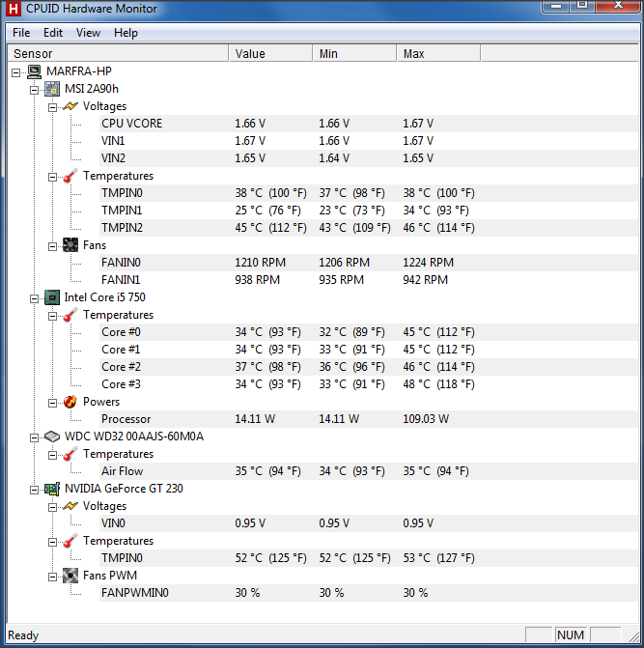Open the Edit menu
The image size is (644, 648).
53,33
